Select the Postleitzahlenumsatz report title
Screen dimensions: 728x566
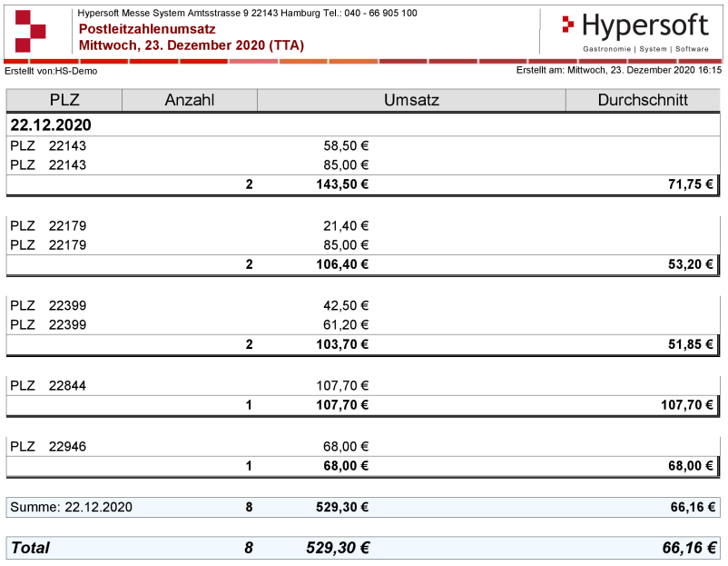[147, 29]
